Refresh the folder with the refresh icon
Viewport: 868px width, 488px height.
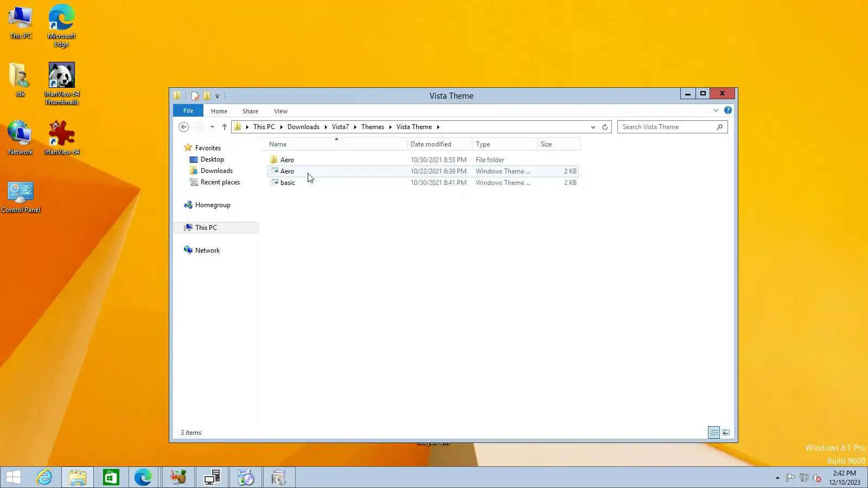pos(605,127)
